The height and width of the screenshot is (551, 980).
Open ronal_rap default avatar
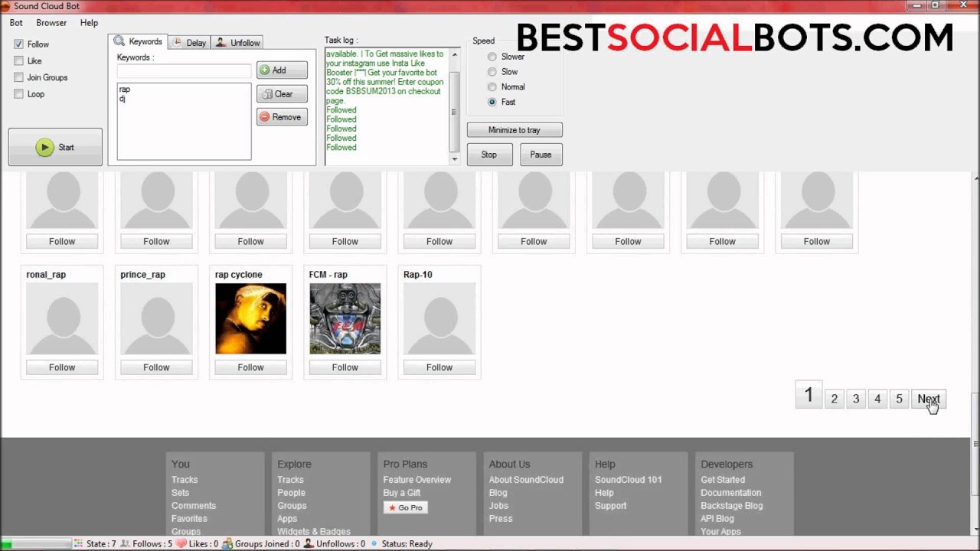[62, 318]
